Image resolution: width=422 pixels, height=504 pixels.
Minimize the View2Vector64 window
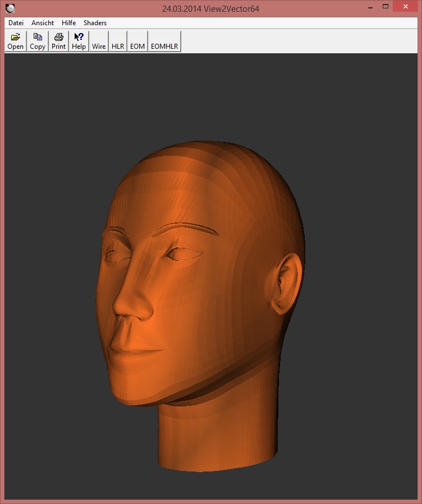click(370, 7)
